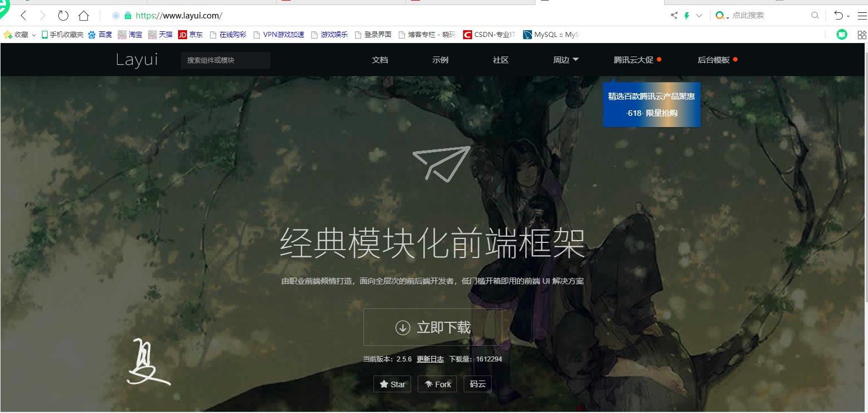The height and width of the screenshot is (413, 868).
Task: Click the 腾讯云 618 promo banner
Action: 652,104
